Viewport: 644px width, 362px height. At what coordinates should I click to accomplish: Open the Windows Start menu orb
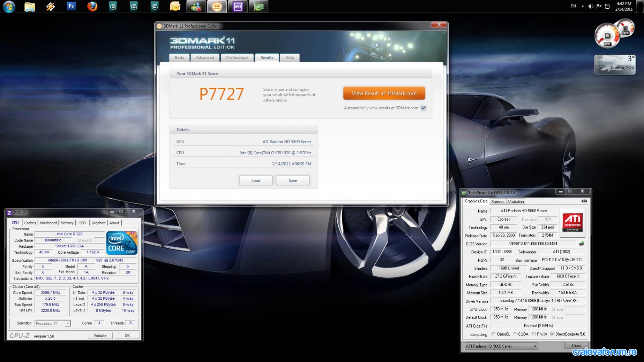click(x=9, y=6)
